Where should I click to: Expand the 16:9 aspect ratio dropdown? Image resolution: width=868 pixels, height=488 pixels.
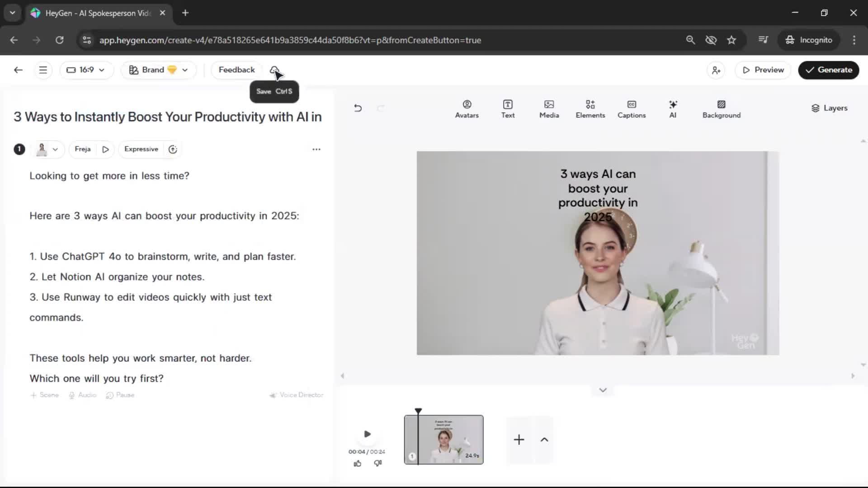tap(86, 70)
